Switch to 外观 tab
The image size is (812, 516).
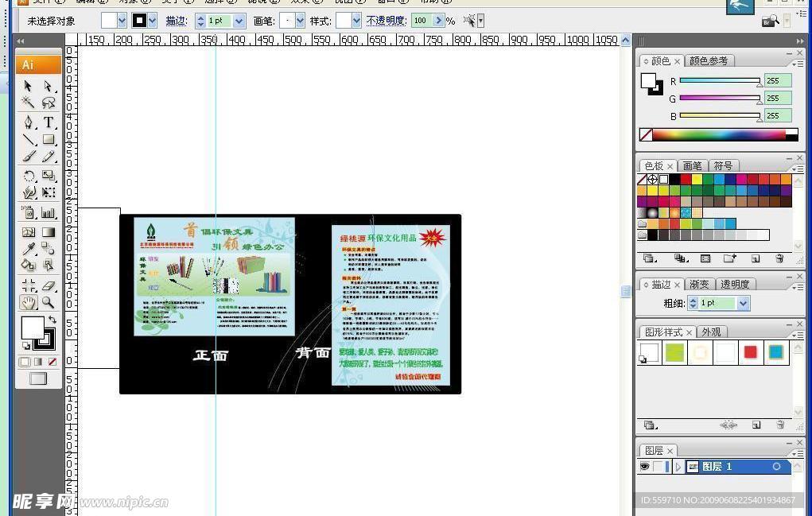click(712, 332)
